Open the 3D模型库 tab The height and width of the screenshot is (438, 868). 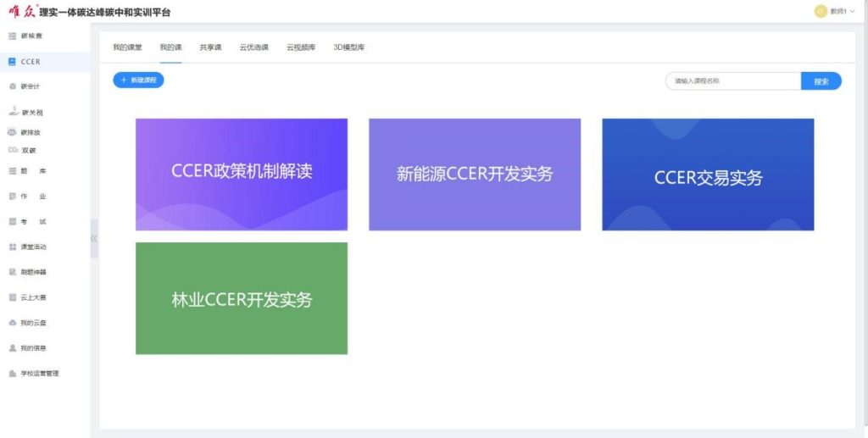pyautogui.click(x=348, y=47)
